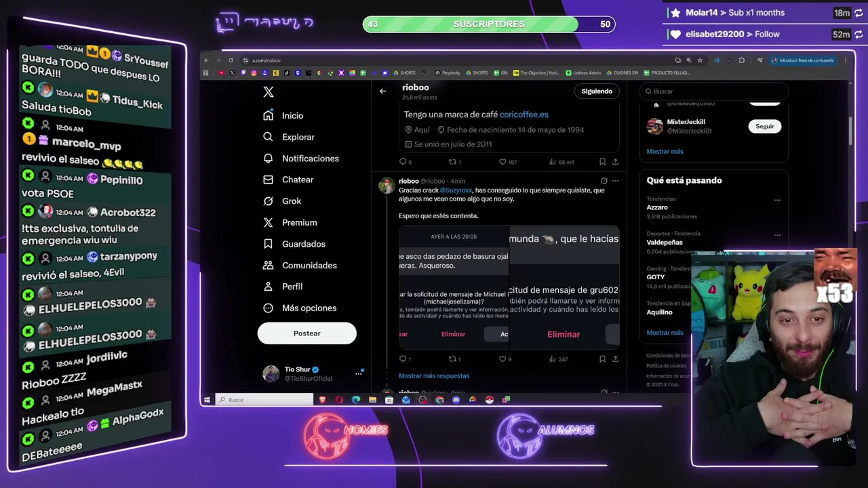Click the X logo in sidebar

click(x=269, y=92)
